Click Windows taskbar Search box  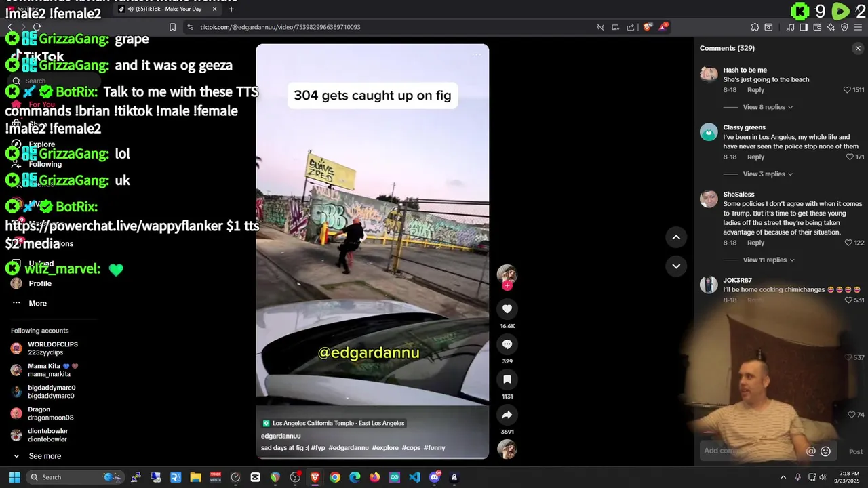(x=75, y=477)
